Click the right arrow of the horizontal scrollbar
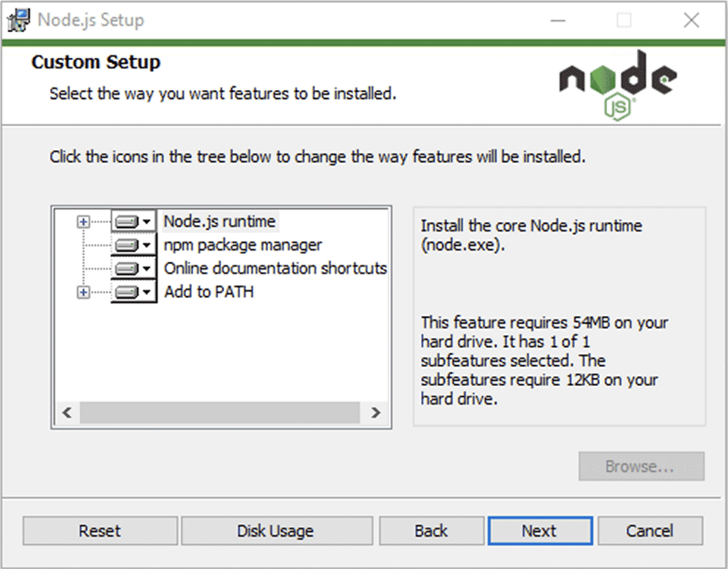Viewport: 728px width, 569px height. point(377,412)
